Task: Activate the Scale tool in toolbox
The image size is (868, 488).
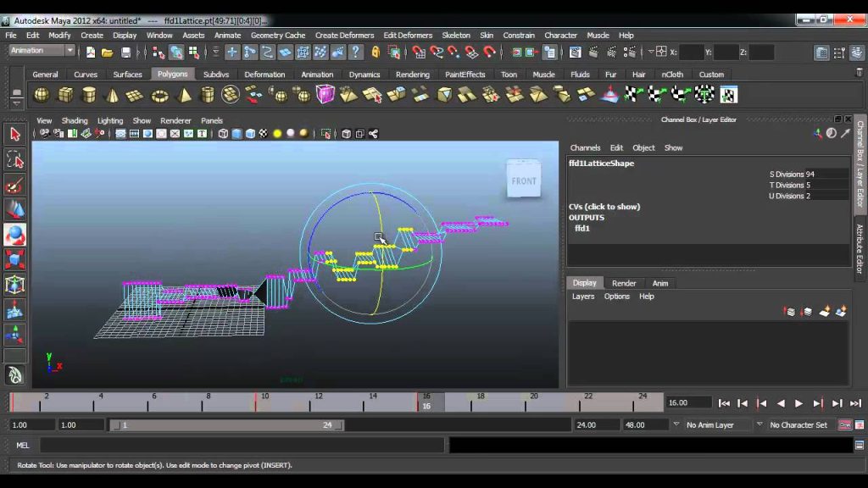Action: [x=15, y=259]
